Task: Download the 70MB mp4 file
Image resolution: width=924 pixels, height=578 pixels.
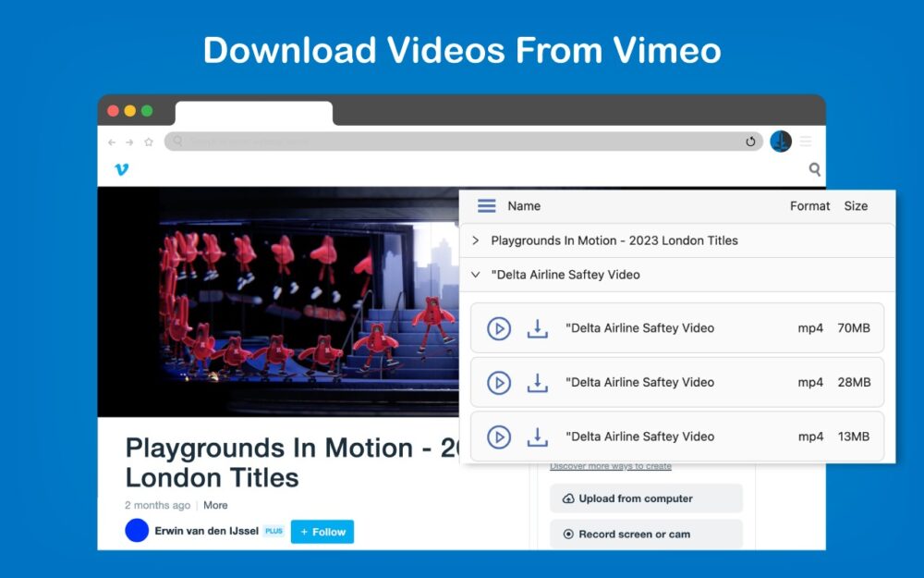Action: pos(538,328)
